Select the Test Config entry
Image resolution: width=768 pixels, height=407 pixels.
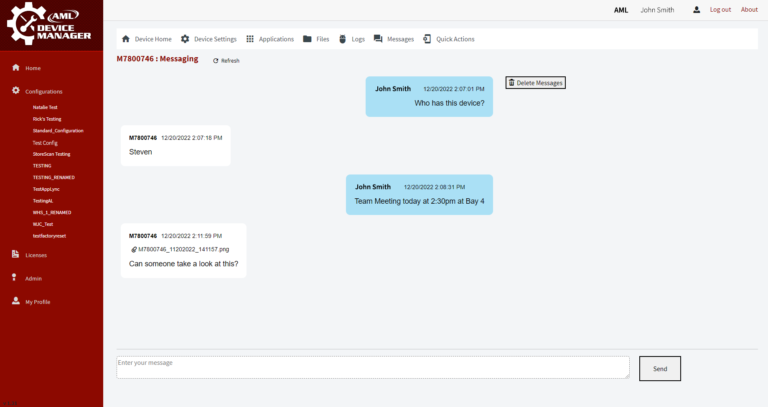45,143
